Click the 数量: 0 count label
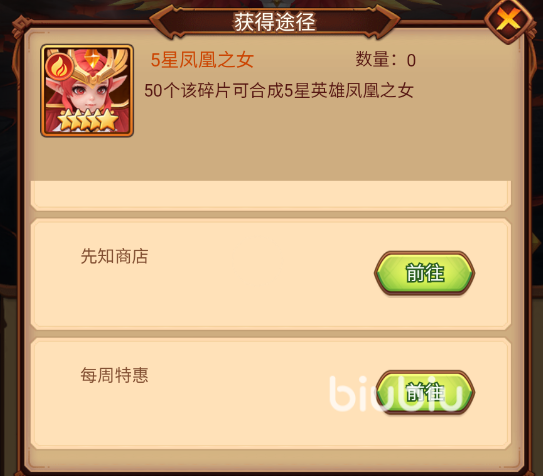Viewport: 543px width, 476px height. (385, 60)
